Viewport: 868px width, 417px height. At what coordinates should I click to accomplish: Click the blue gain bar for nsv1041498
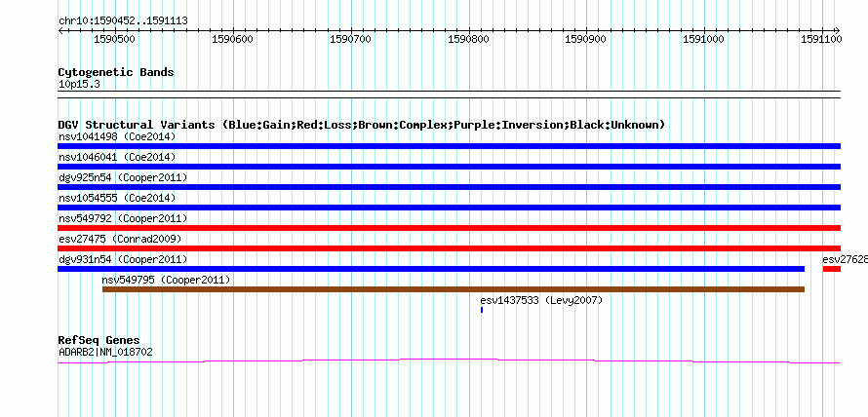pyautogui.click(x=449, y=146)
